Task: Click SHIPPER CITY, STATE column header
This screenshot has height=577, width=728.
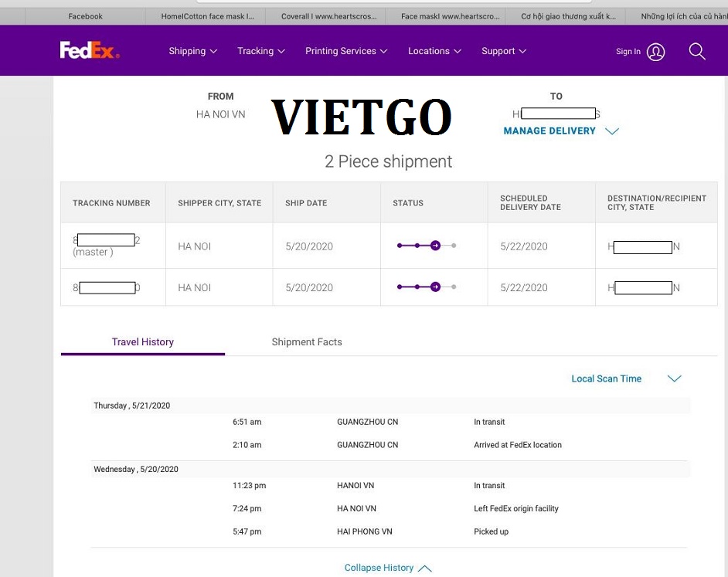Action: coord(219,203)
